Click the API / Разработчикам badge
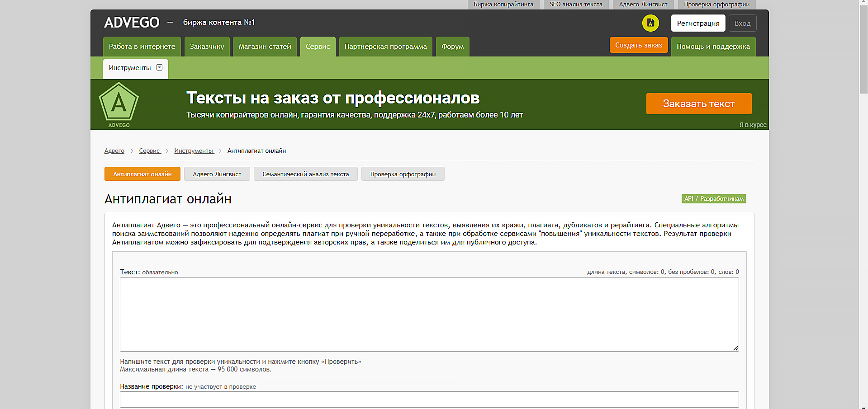Viewport: 868px width, 409px height. (714, 199)
